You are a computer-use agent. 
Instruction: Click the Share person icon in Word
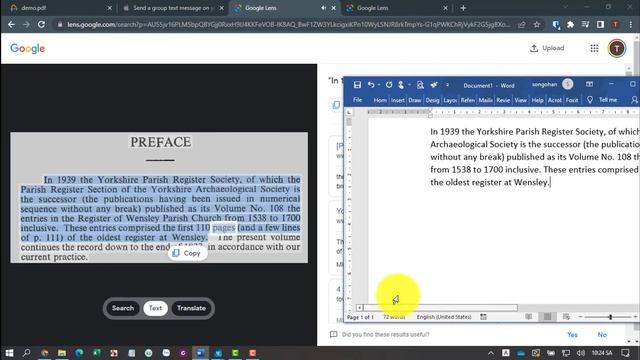point(634,100)
